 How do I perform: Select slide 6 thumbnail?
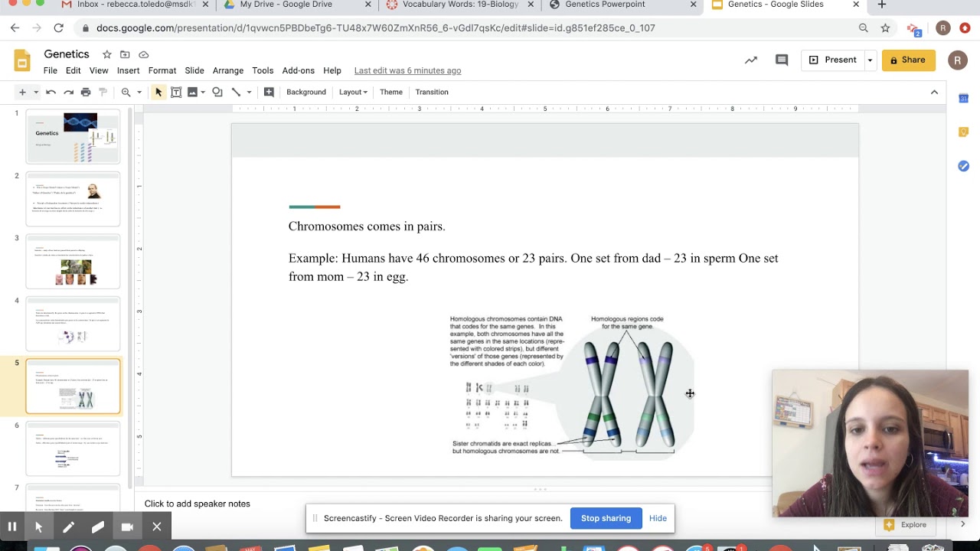(73, 449)
